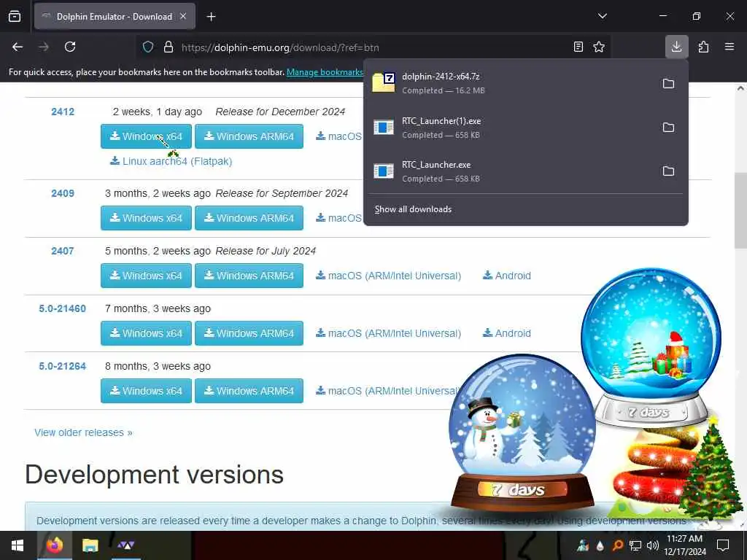Open Firefox View icon in tab bar
Viewport: 747px width, 560px height.
pos(15,16)
